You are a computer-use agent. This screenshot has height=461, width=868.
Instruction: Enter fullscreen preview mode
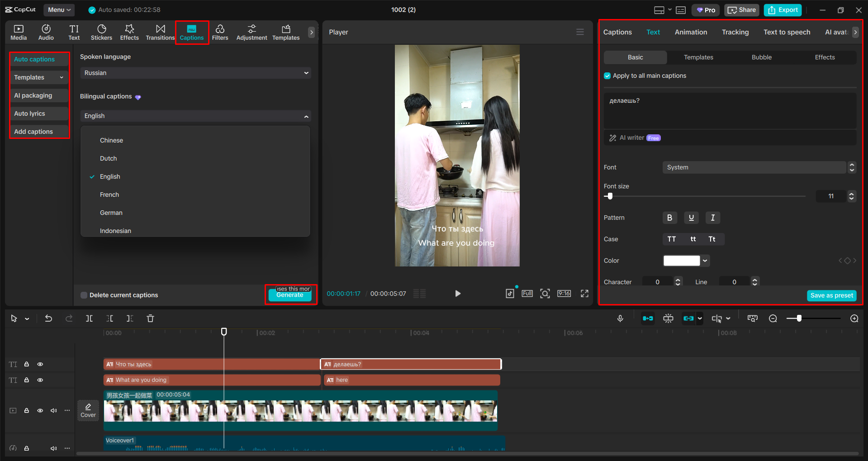pyautogui.click(x=584, y=293)
